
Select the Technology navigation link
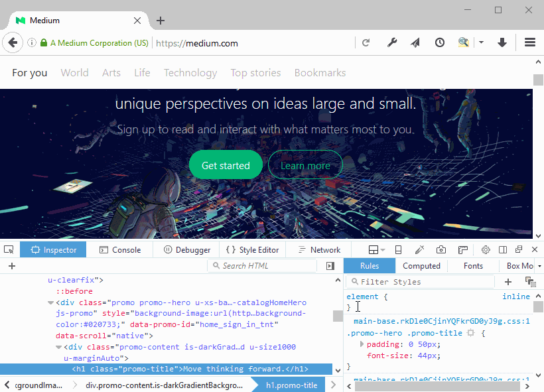[190, 73]
